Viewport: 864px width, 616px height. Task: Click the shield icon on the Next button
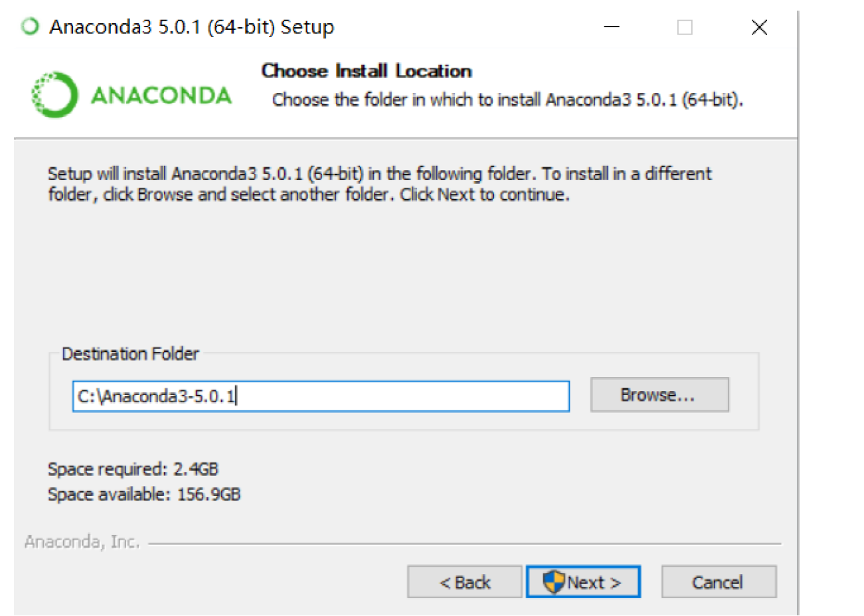(x=553, y=582)
